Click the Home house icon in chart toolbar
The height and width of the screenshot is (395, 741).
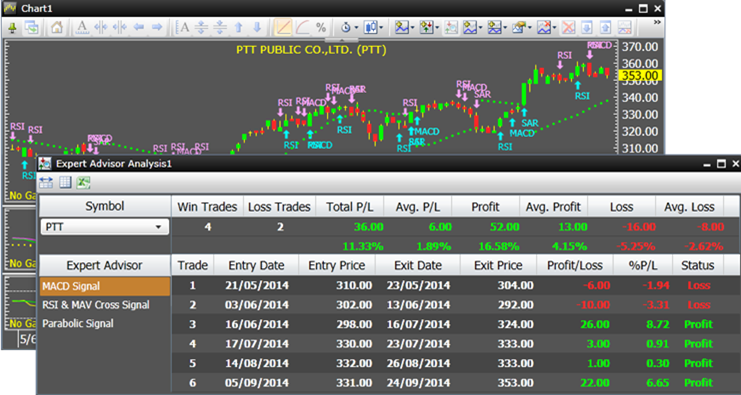[x=57, y=28]
